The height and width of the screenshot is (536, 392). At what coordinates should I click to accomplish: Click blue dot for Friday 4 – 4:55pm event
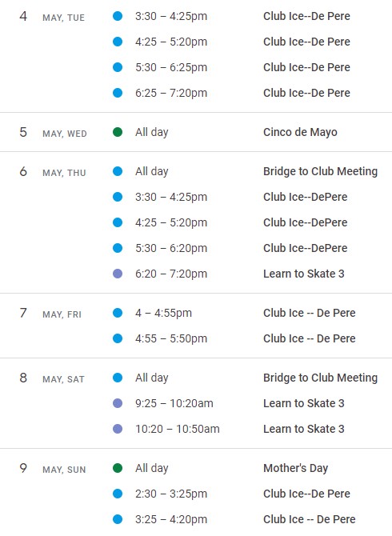(x=118, y=313)
